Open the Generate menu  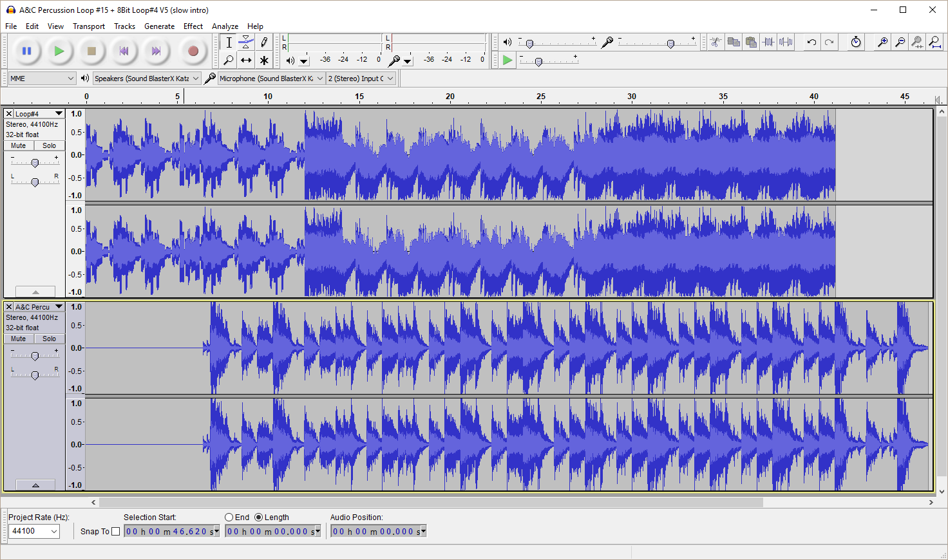[x=159, y=26]
